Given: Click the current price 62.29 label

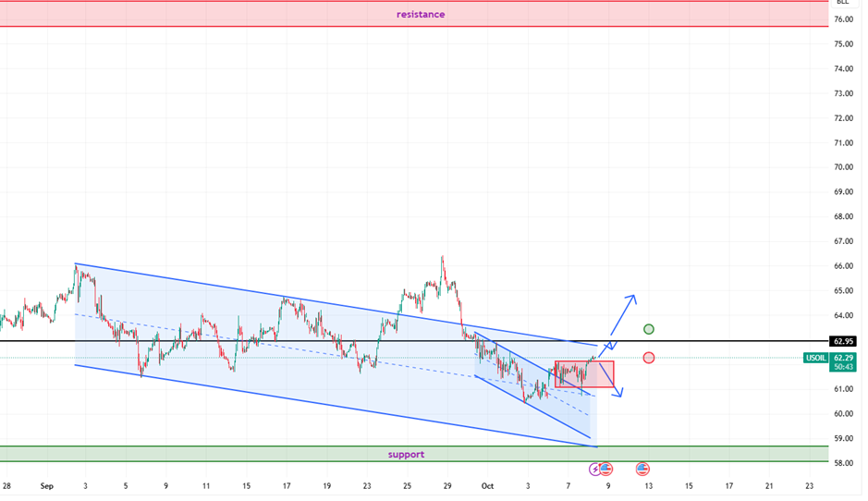Looking at the screenshot, I should tap(842, 357).
